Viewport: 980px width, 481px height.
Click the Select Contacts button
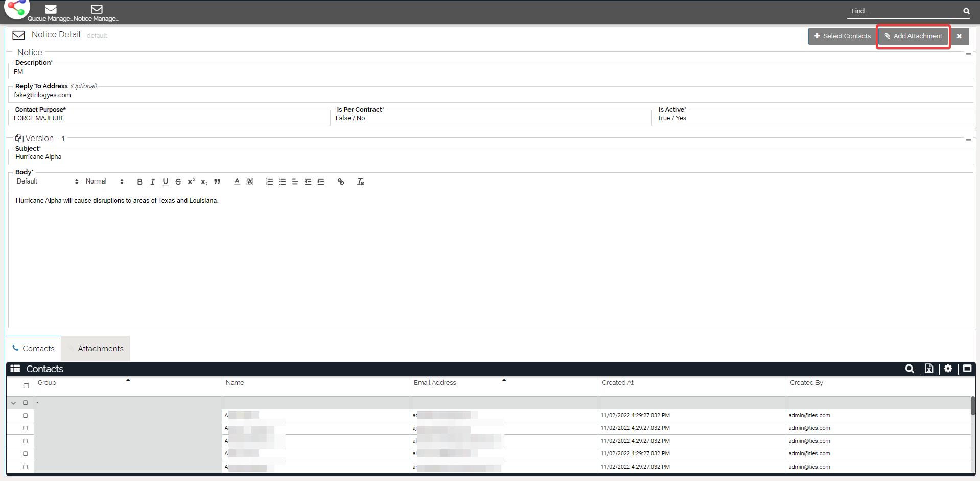tap(842, 36)
